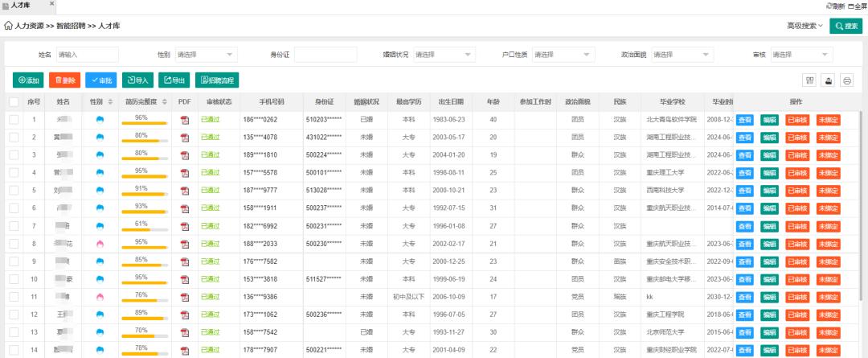This screenshot has height=358, width=868.
Task: Click the male gender icon in row 12
Action: (100, 315)
